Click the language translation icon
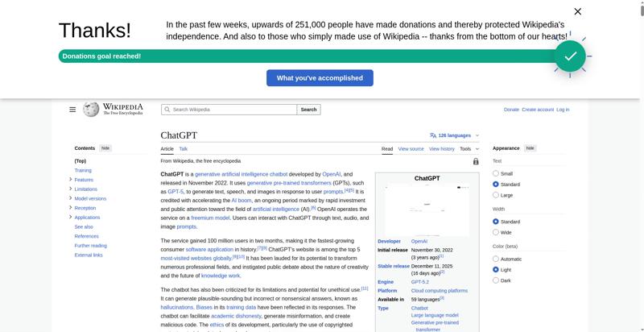 pos(433,135)
